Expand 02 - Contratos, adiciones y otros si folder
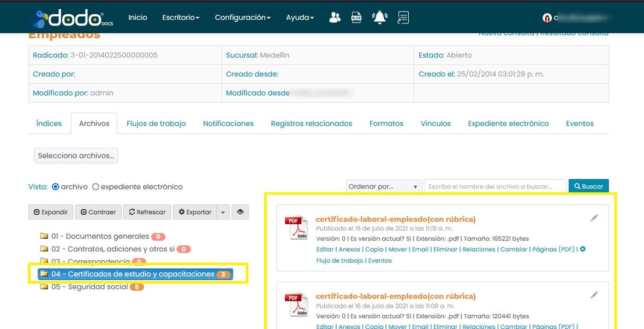 click(x=114, y=249)
